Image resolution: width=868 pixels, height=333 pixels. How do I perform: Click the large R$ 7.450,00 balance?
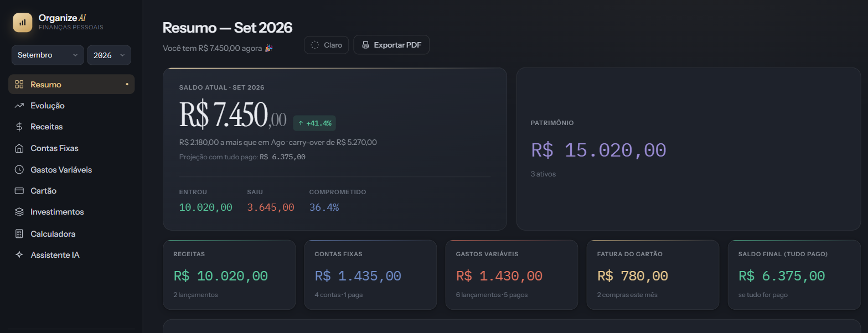[232, 115]
